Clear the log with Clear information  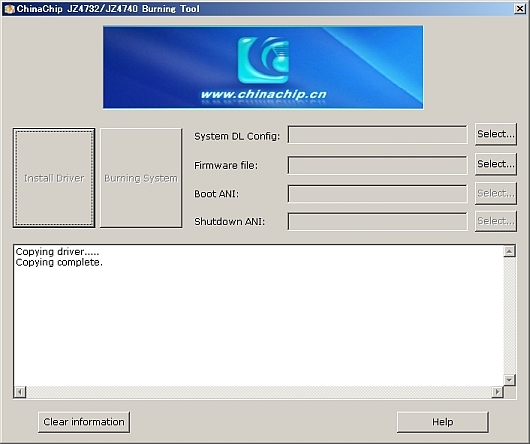click(84, 422)
